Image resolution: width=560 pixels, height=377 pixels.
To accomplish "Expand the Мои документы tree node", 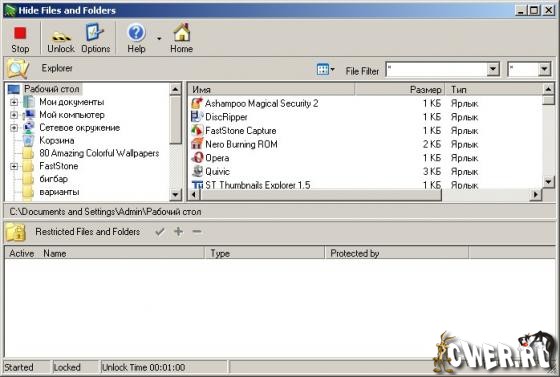I will tap(14, 102).
